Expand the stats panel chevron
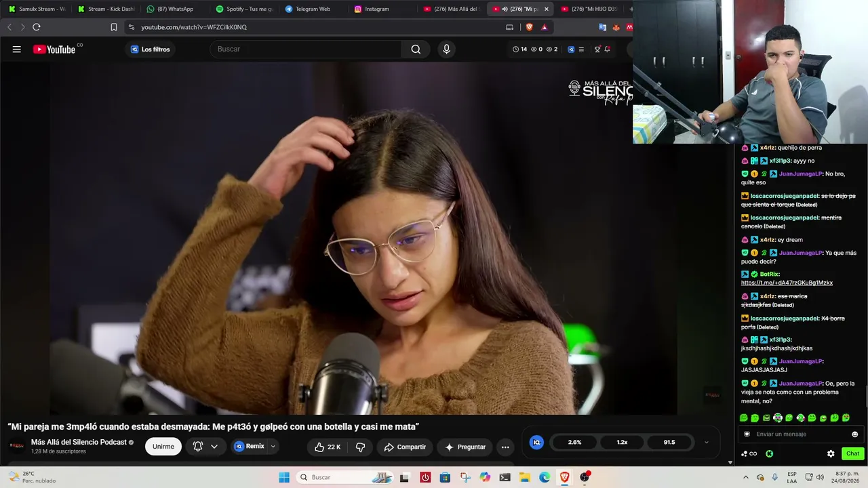This screenshot has height=488, width=868. pyautogui.click(x=706, y=443)
